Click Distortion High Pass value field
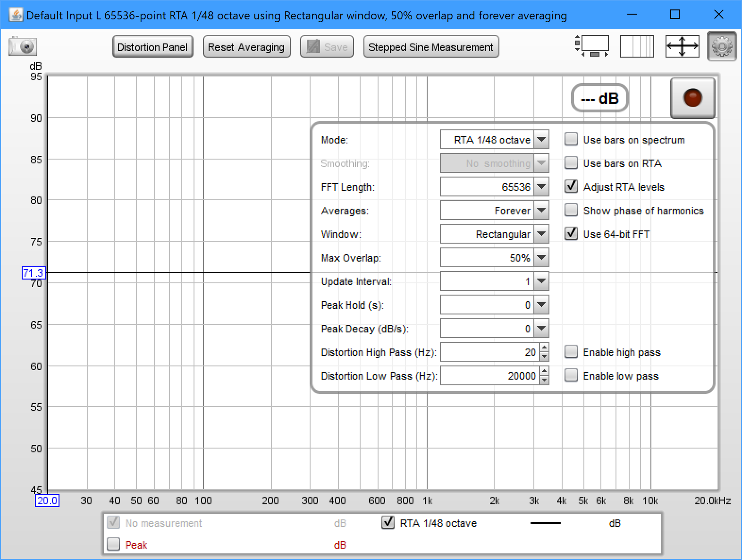This screenshot has height=560, width=742. coord(490,352)
